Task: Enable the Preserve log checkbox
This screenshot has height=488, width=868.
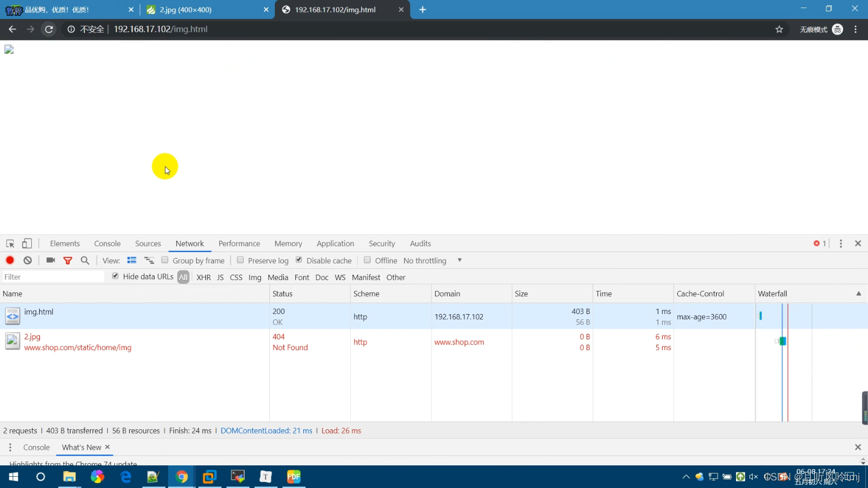Action: tap(240, 260)
